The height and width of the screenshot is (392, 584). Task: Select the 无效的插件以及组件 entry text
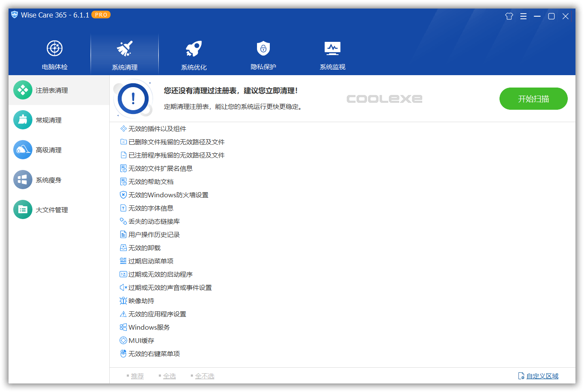[157, 129]
